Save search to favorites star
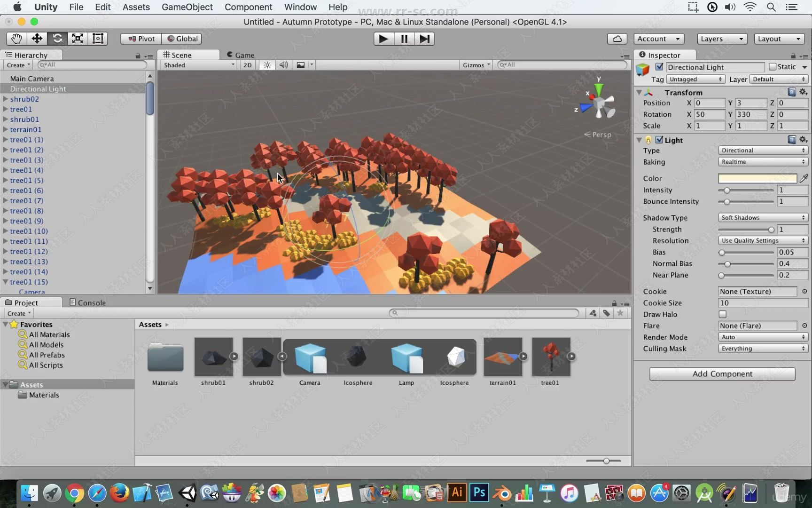Image resolution: width=812 pixels, height=508 pixels. [x=620, y=313]
